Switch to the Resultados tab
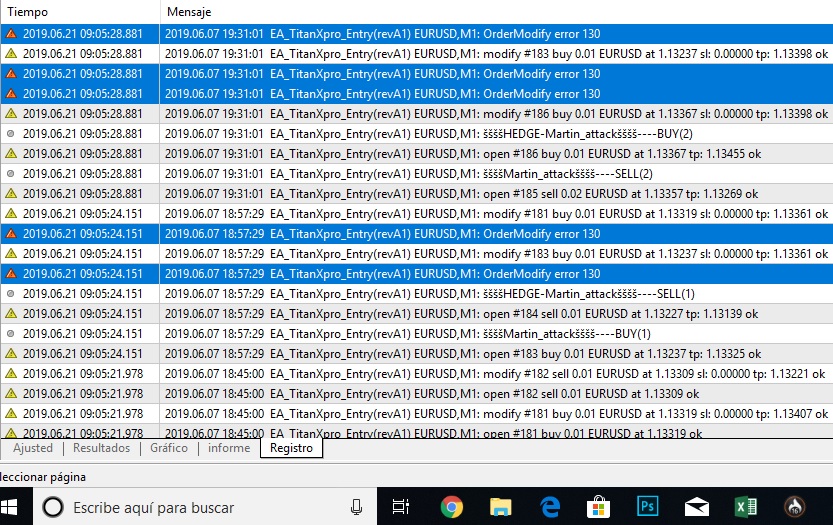Viewport: 833px width, 525px height. click(101, 449)
